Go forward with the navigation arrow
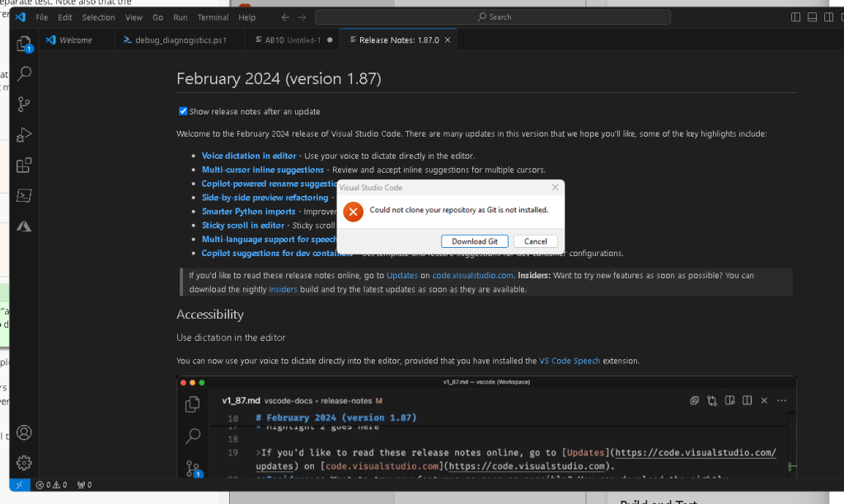 click(x=302, y=17)
